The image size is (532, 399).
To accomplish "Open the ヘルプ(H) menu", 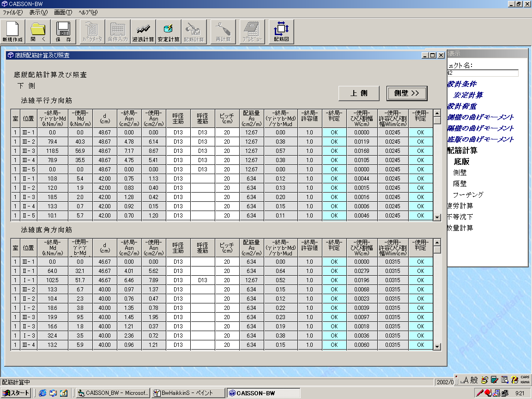I will 88,12.
